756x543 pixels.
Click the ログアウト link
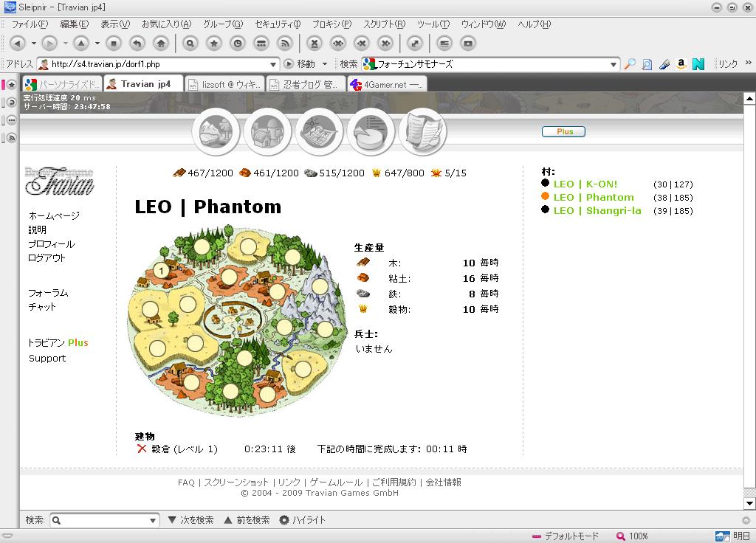(47, 257)
